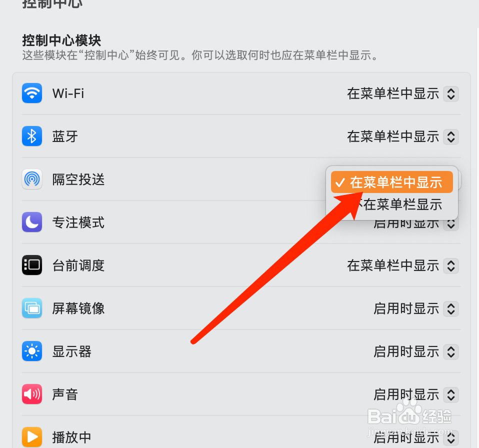Open the Bluetooth menu bar display dropdown

click(x=402, y=136)
